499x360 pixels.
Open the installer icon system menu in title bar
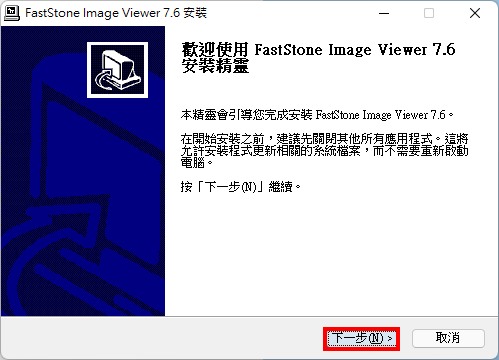pyautogui.click(x=12, y=13)
